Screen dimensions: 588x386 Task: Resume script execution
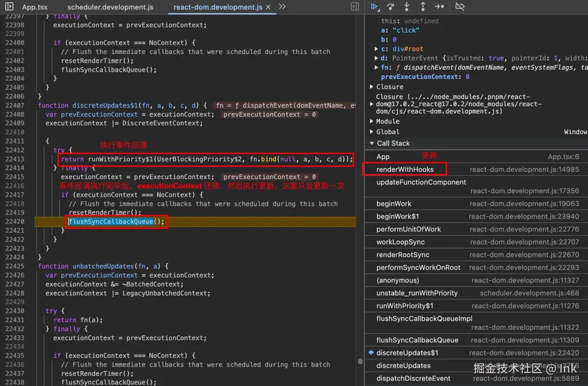tap(375, 7)
